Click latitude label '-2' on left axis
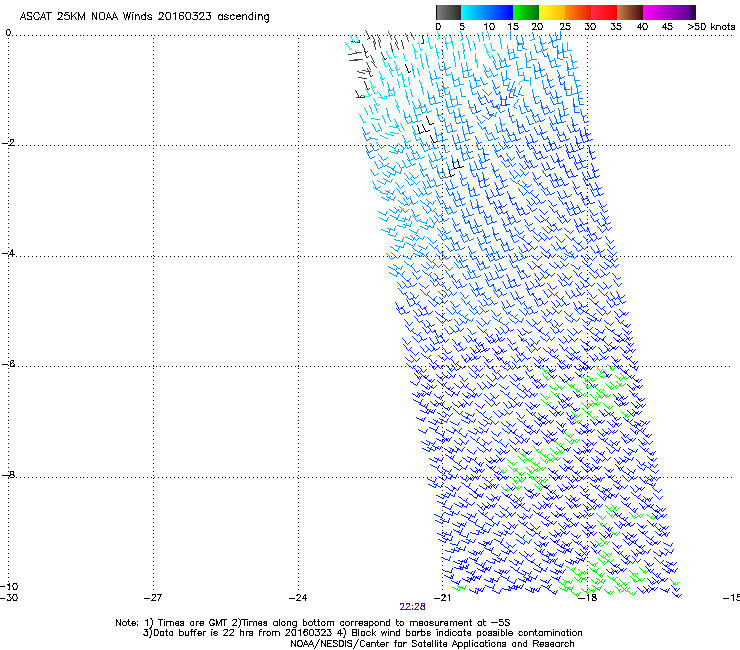 pyautogui.click(x=8, y=143)
